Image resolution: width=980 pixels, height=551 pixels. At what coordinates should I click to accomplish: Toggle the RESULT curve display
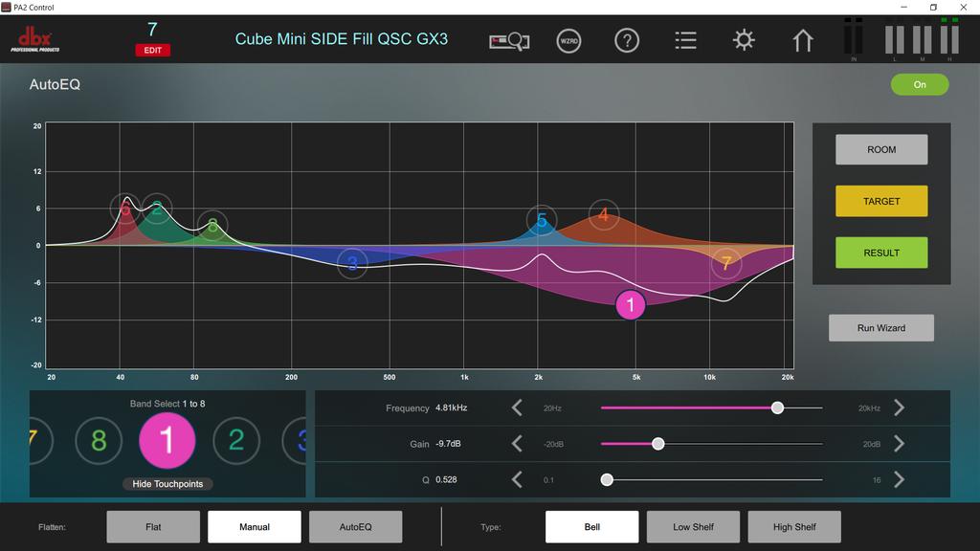[881, 253]
